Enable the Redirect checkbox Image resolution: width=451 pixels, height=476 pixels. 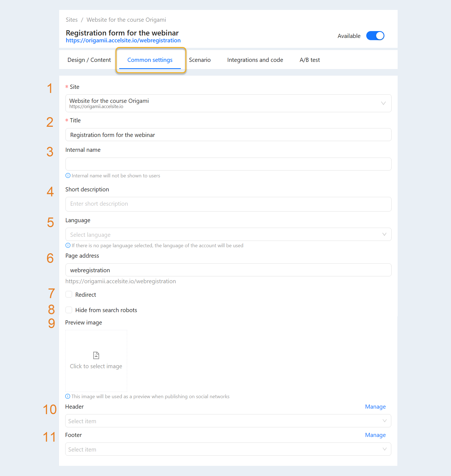(69, 295)
